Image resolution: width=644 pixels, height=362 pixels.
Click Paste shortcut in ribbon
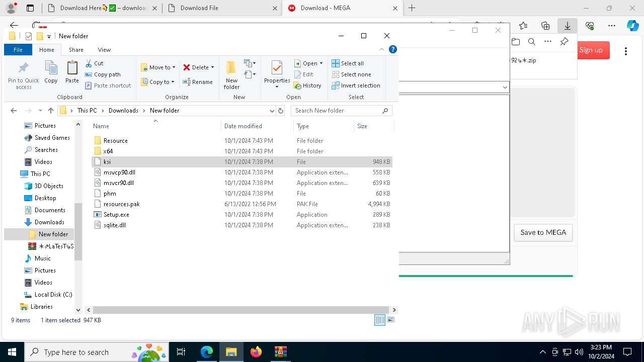(x=108, y=85)
